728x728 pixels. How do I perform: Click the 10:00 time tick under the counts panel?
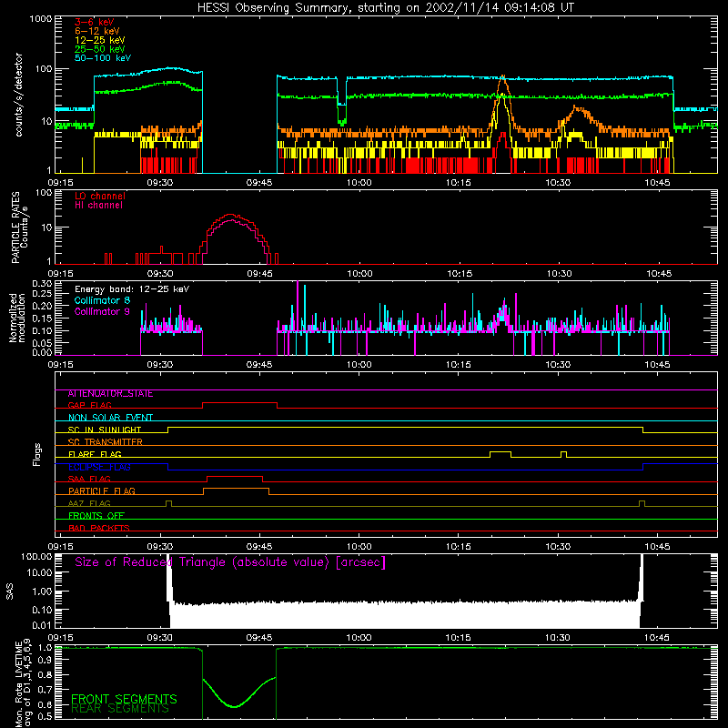click(359, 183)
